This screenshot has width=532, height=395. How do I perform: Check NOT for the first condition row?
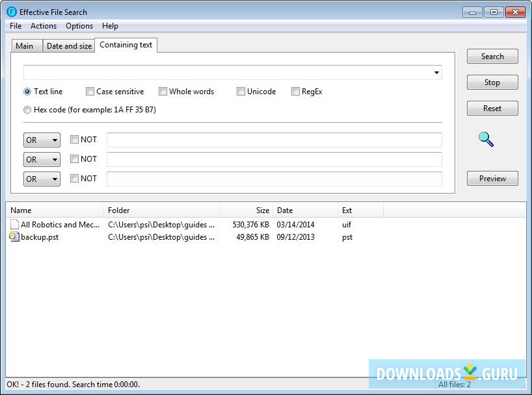[x=74, y=139]
